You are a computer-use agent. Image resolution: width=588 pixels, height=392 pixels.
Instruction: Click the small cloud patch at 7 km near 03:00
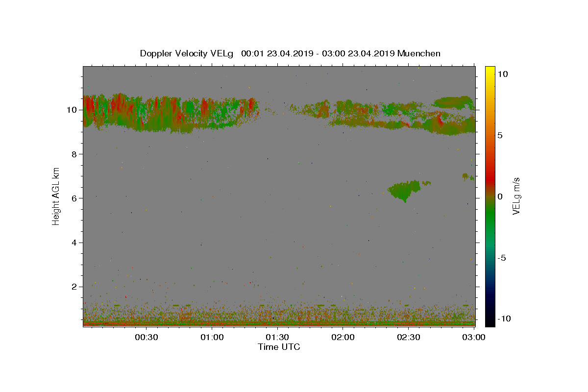(x=467, y=176)
